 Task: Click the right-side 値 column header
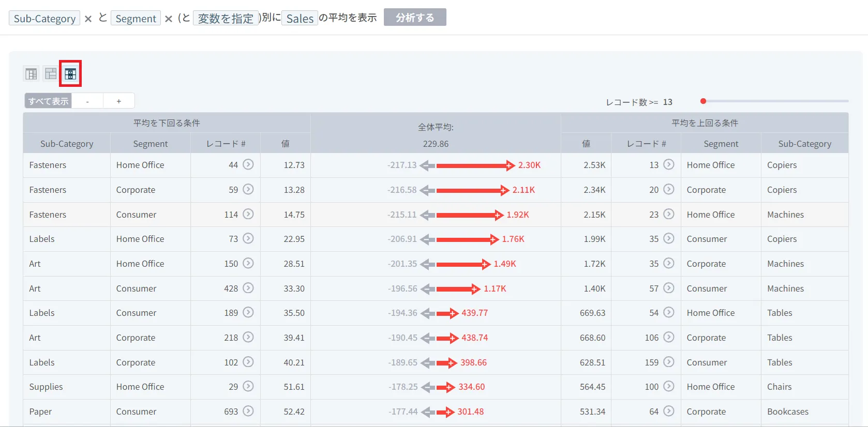(x=586, y=144)
